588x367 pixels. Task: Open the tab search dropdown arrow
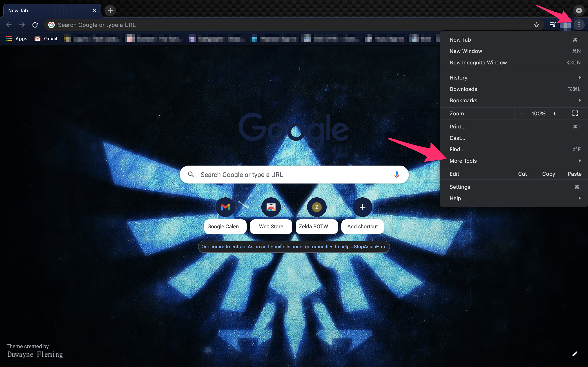tap(579, 10)
